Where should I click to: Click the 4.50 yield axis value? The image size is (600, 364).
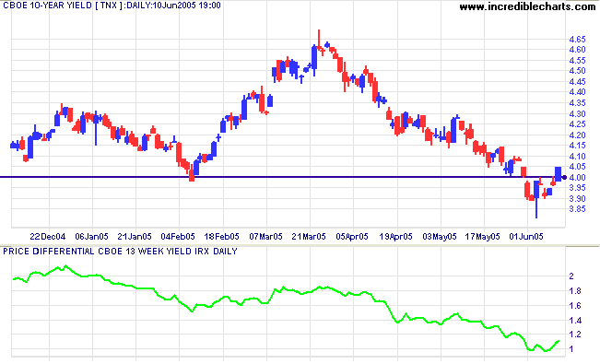pyautogui.click(x=577, y=71)
